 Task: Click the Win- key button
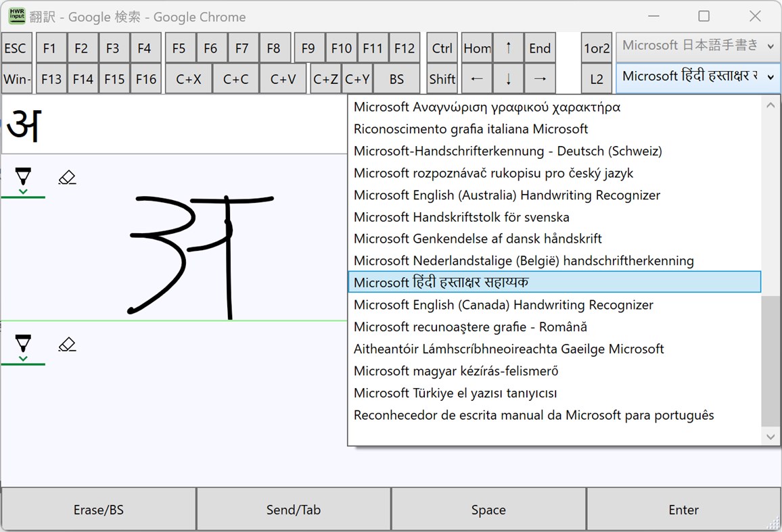[x=16, y=79]
